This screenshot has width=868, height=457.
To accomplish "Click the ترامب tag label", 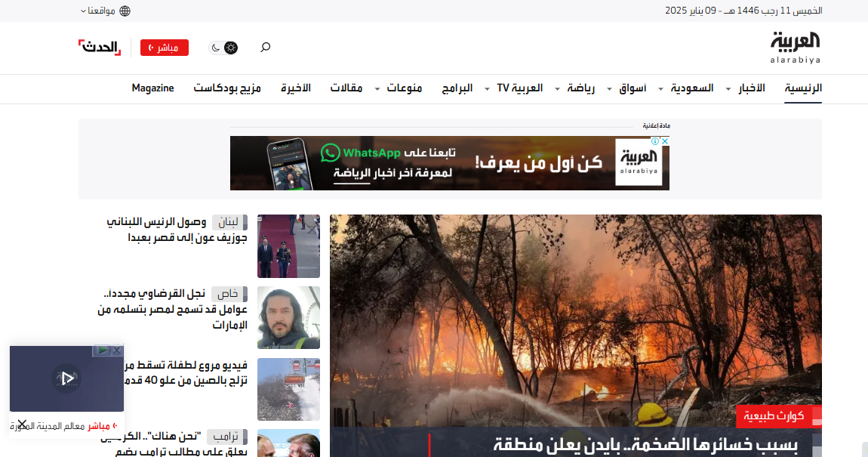I will (227, 437).
